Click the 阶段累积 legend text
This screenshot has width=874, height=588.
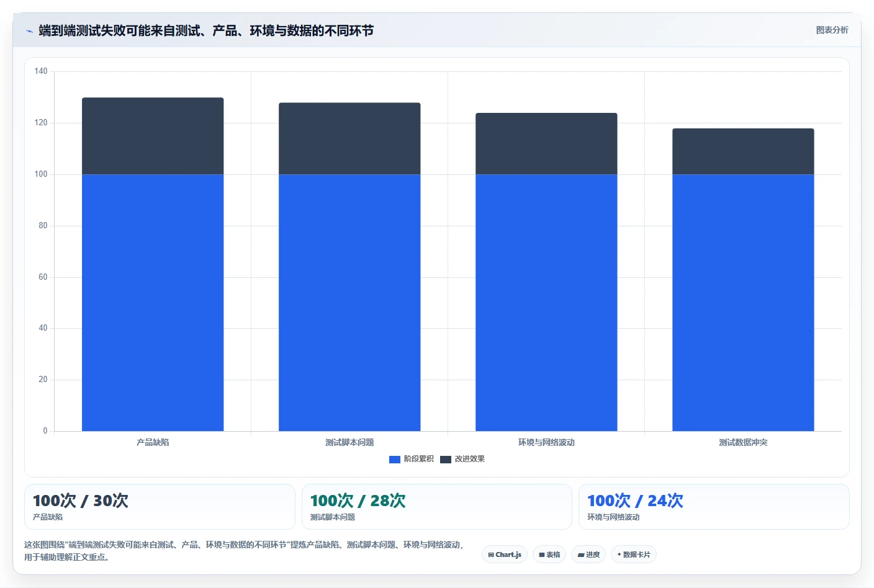(x=418, y=459)
